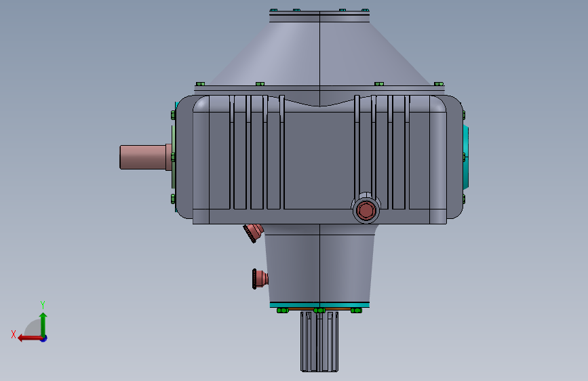Select the angled pink breather cap below the housing
The image size is (588, 381).
(x=253, y=232)
